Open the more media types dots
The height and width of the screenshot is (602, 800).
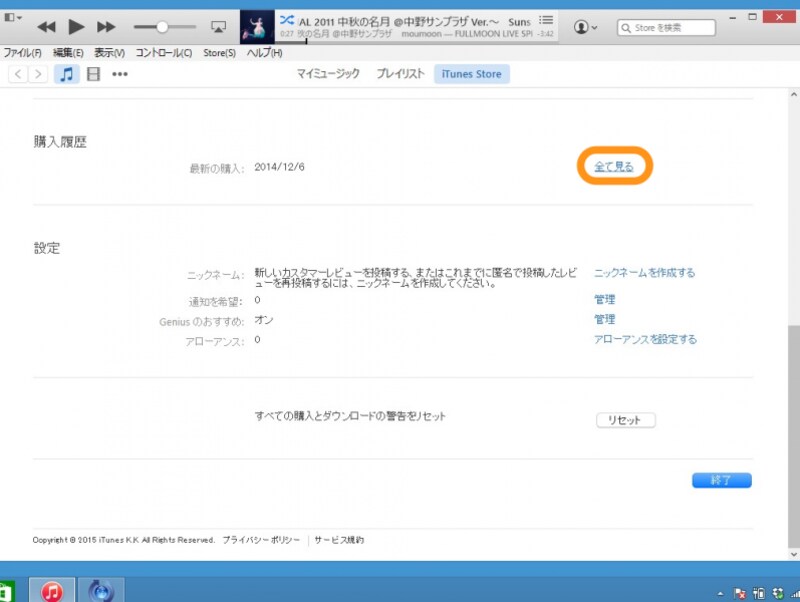point(120,74)
